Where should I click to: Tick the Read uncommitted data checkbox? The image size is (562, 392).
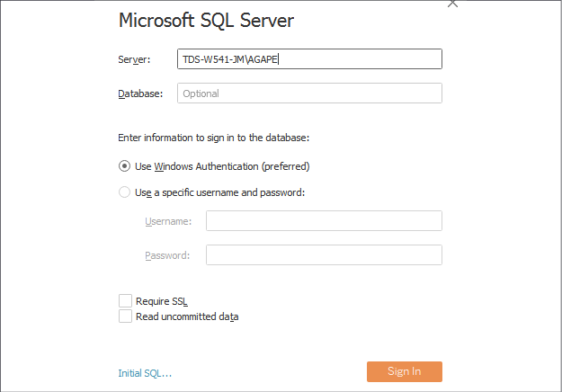(126, 316)
